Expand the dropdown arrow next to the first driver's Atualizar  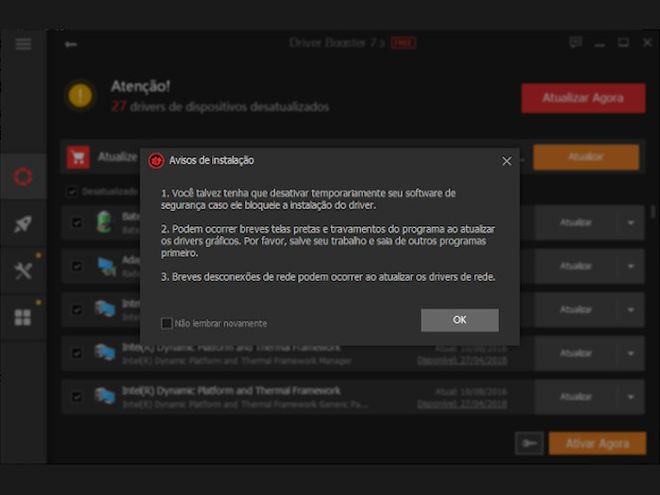(x=631, y=223)
